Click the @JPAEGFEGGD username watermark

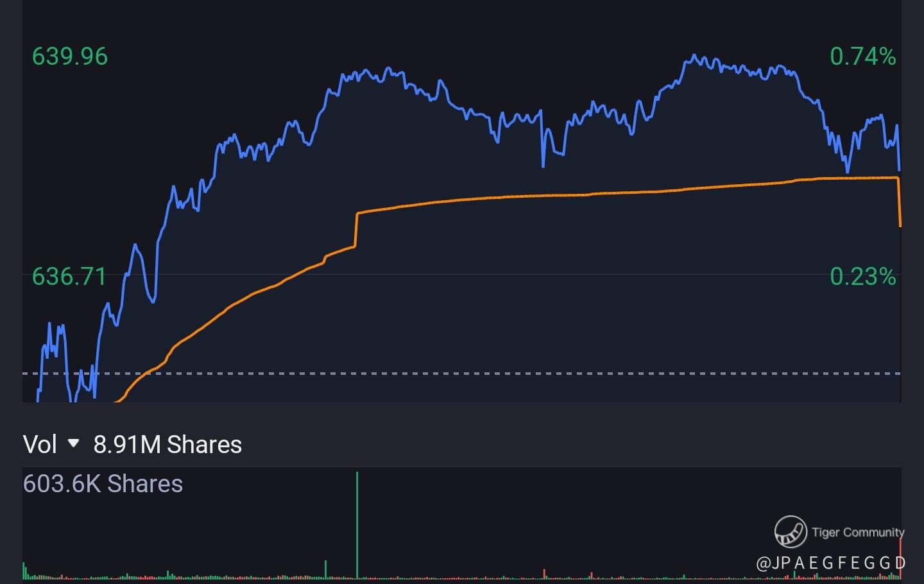click(831, 563)
